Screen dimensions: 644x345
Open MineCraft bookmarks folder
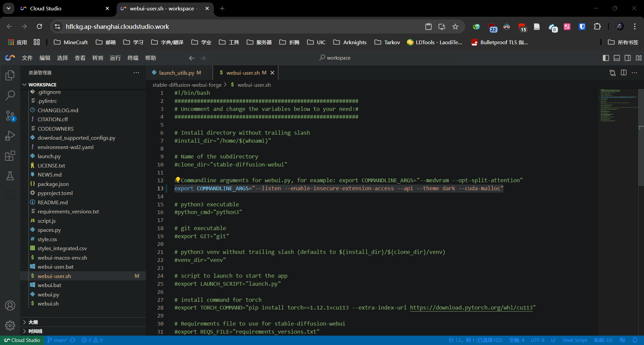point(71,42)
